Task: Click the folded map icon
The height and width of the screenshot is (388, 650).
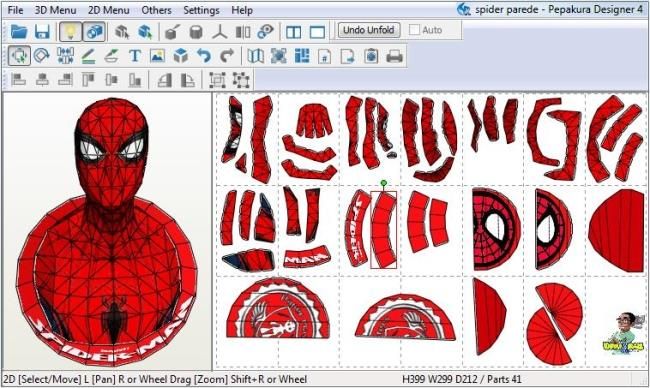Action: pyautogui.click(x=255, y=56)
